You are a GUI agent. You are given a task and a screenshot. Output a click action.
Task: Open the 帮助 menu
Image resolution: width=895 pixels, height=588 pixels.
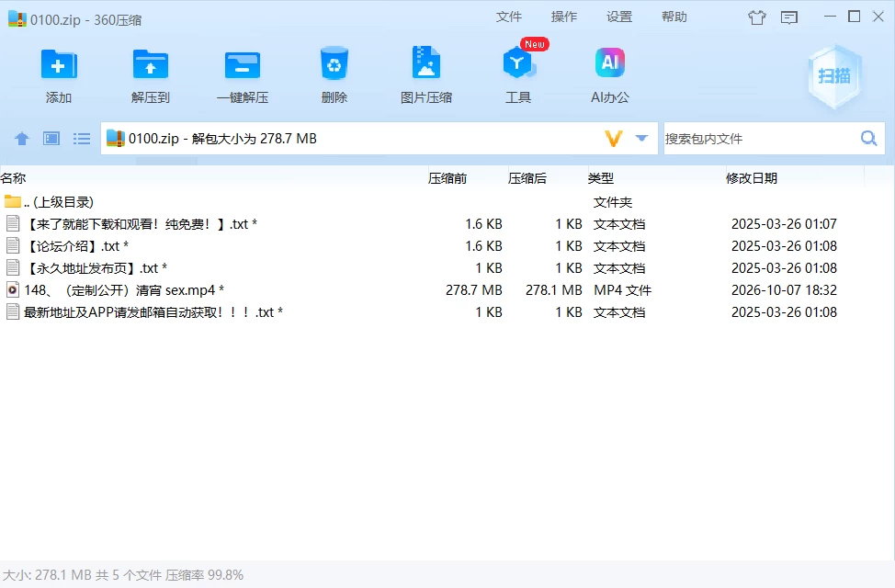tap(674, 17)
